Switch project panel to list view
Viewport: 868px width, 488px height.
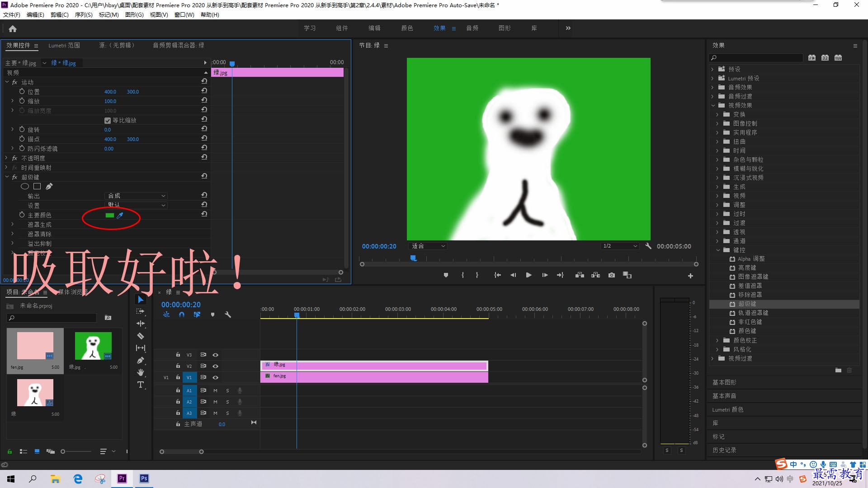coord(24,451)
